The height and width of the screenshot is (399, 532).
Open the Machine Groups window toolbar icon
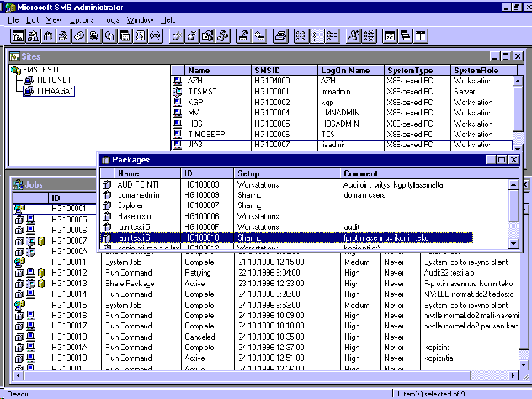(x=94, y=35)
